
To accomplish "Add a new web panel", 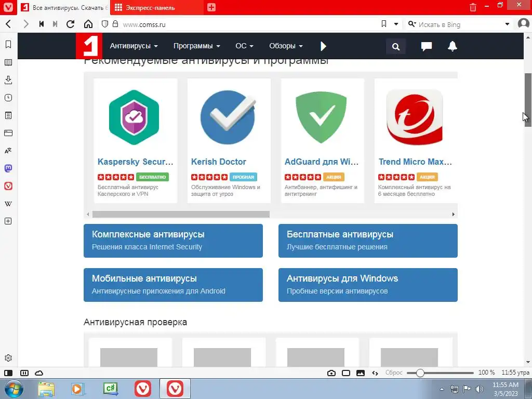I will (x=8, y=221).
